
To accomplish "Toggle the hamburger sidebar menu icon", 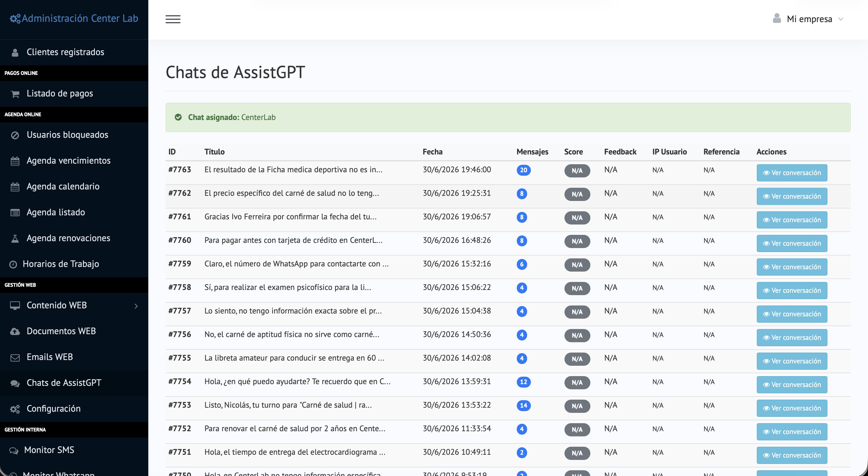I will tap(173, 19).
